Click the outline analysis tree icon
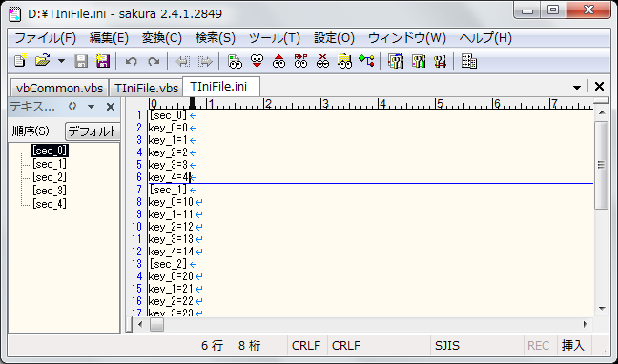The width and height of the screenshot is (618, 364). pyautogui.click(x=366, y=61)
